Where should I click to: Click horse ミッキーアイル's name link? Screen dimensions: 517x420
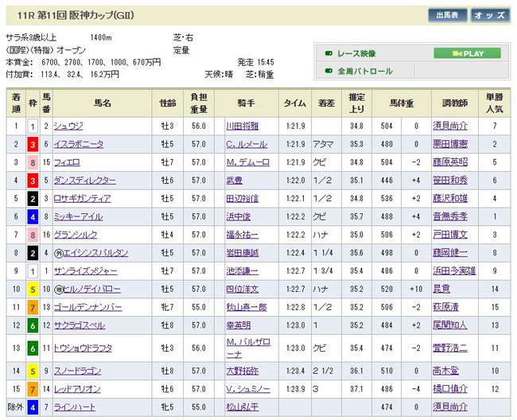coord(76,216)
